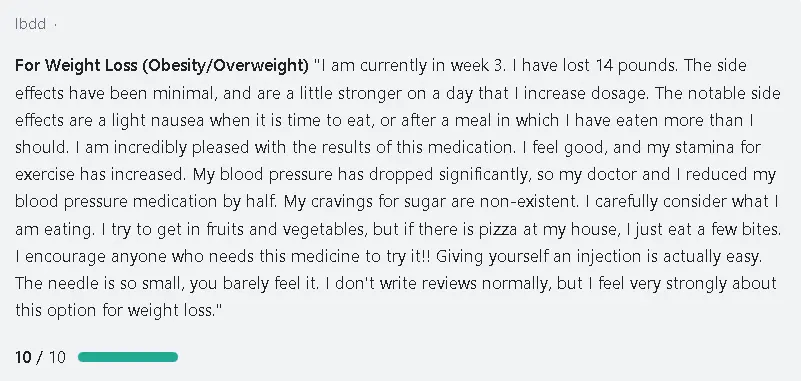Image resolution: width=801 pixels, height=381 pixels.
Task: Click the green 10/10 rating bar
Action: point(128,357)
